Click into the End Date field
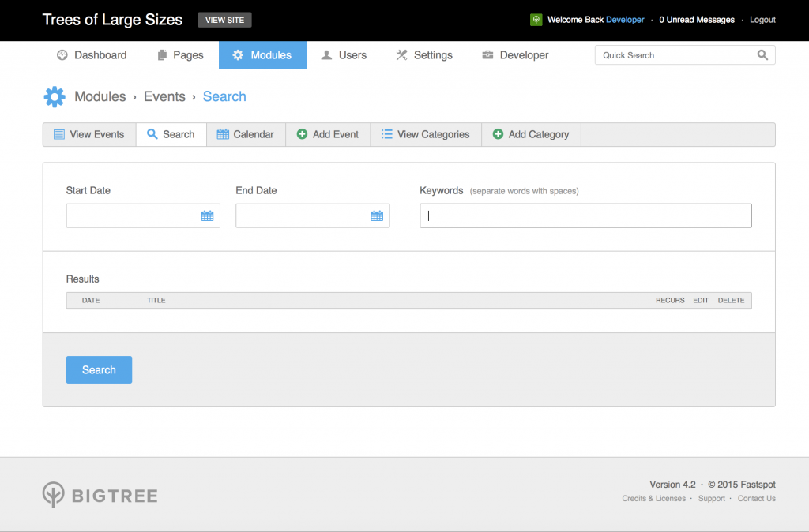The height and width of the screenshot is (532, 809). click(313, 215)
